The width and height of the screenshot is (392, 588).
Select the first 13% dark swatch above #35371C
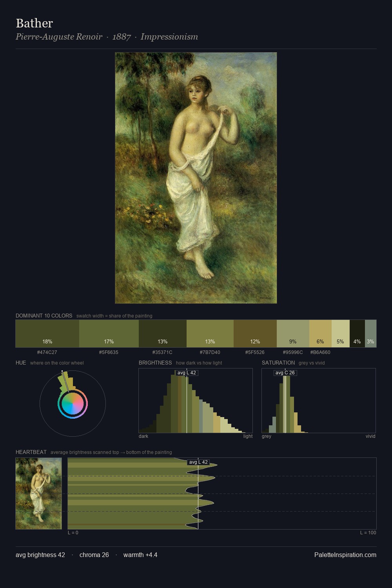coord(163,334)
